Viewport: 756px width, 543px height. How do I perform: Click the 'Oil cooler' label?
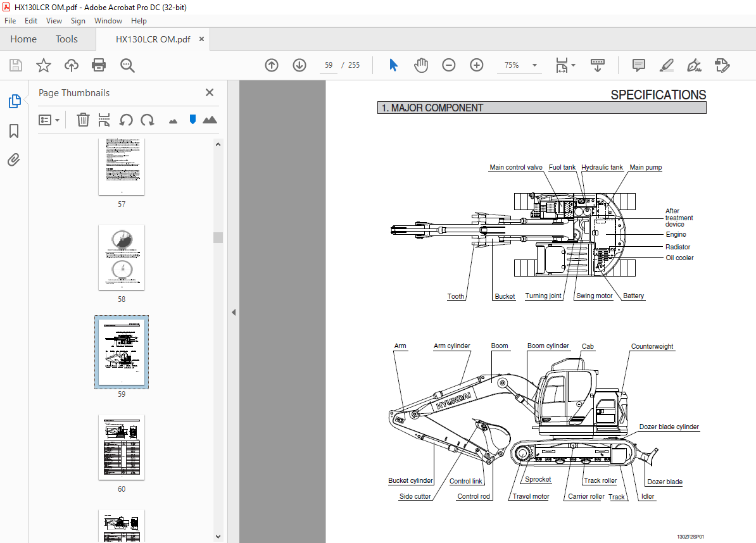click(679, 258)
